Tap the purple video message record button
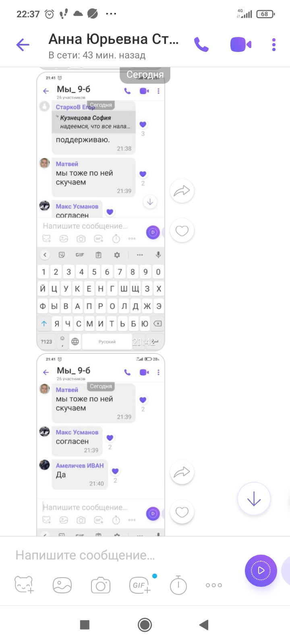The height and width of the screenshot is (644, 290). point(261,570)
